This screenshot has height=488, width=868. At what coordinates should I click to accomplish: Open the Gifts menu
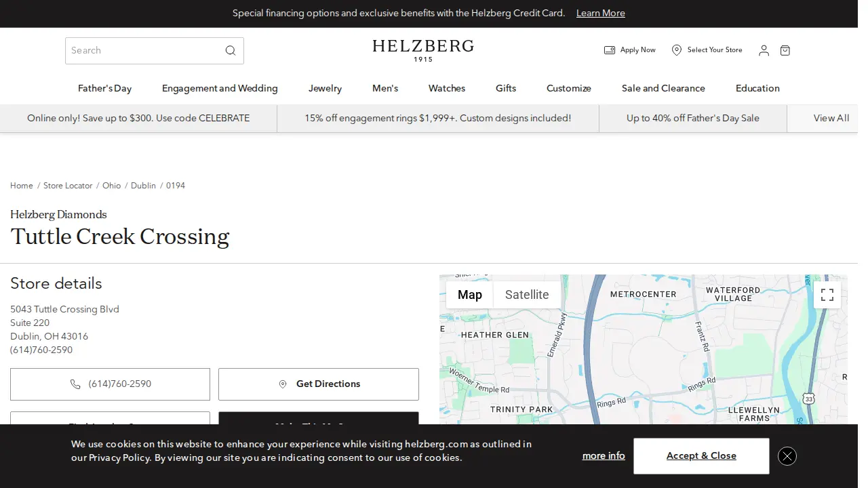[x=506, y=88]
